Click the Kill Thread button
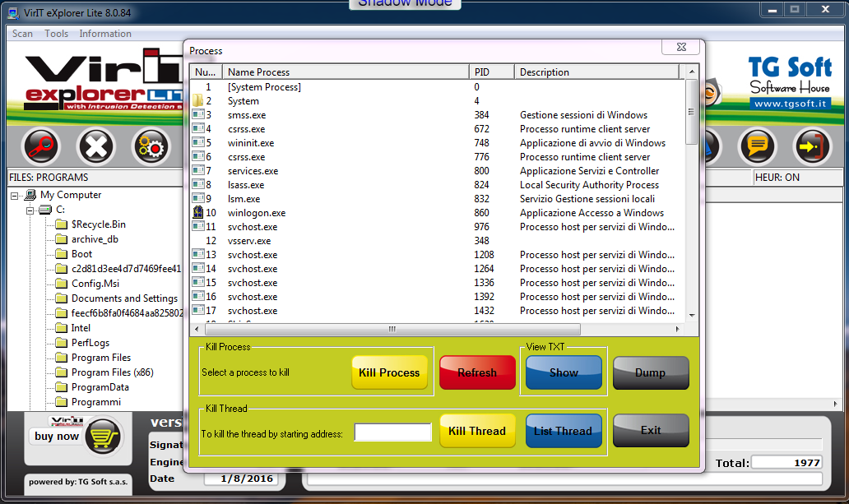The height and width of the screenshot is (504, 849). click(x=477, y=431)
